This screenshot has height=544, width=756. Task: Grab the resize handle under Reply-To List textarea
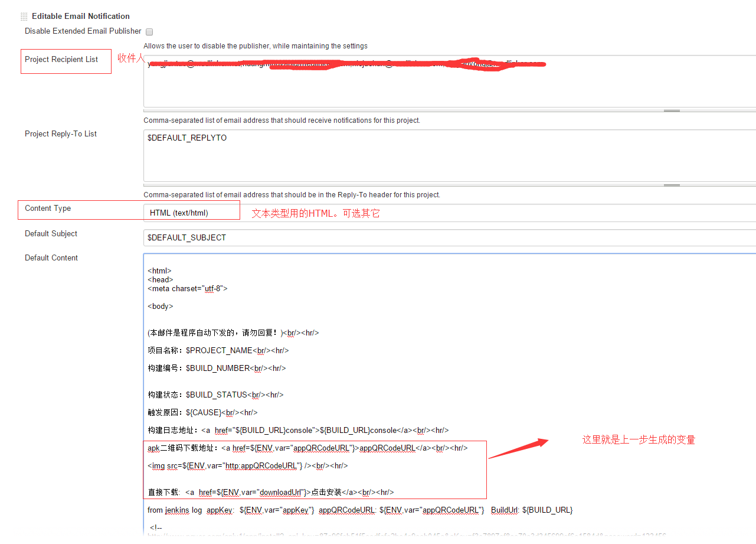tap(672, 185)
